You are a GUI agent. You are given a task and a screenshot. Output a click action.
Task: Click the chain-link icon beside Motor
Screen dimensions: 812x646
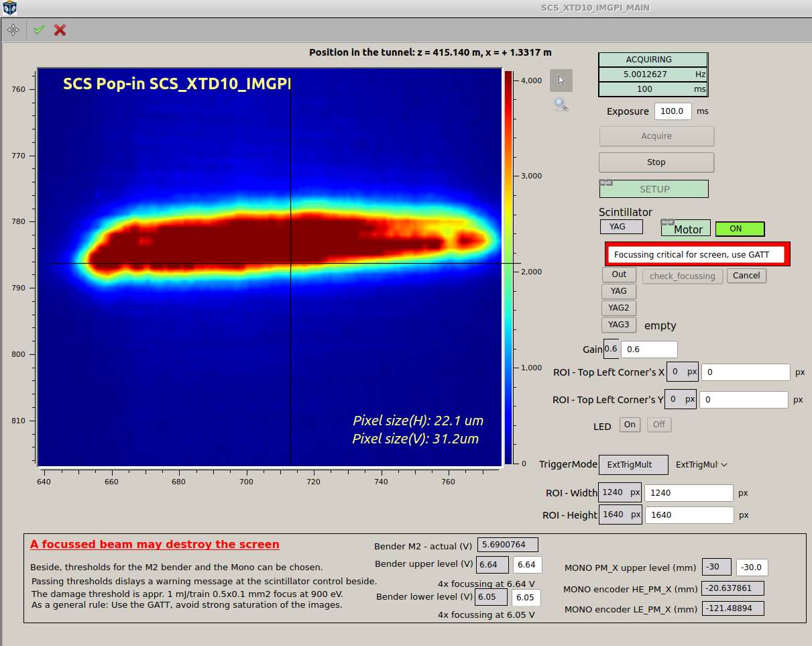point(667,222)
